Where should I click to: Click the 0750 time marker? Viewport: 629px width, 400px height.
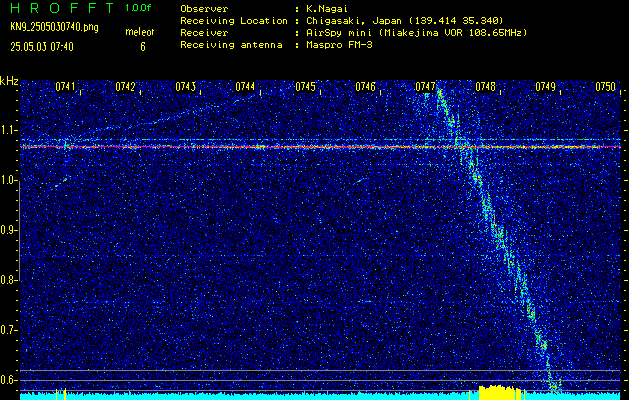[x=605, y=86]
